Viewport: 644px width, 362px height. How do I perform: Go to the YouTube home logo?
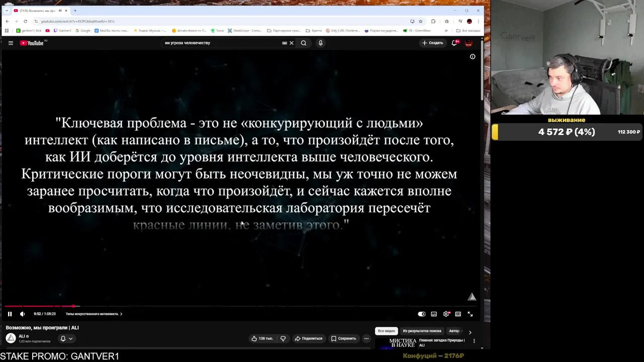[32, 43]
